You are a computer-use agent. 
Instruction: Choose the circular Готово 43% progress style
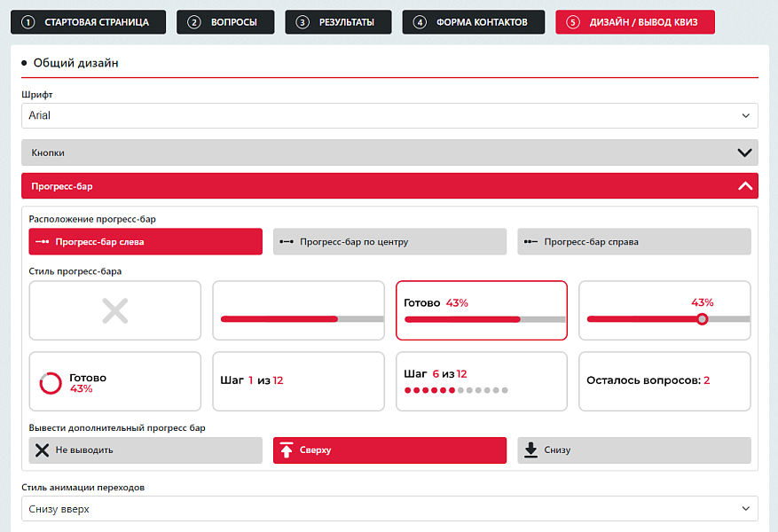114,381
